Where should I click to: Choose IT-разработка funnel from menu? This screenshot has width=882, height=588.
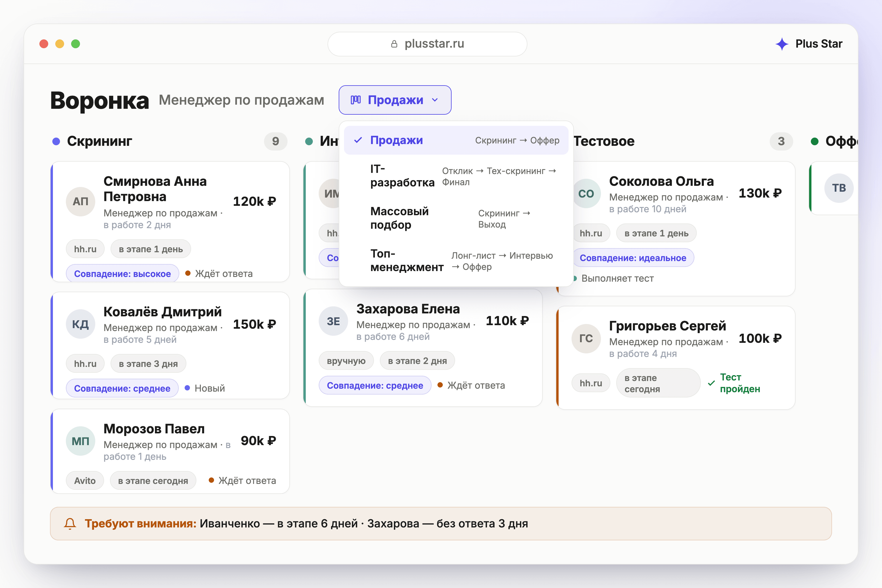pos(456,176)
